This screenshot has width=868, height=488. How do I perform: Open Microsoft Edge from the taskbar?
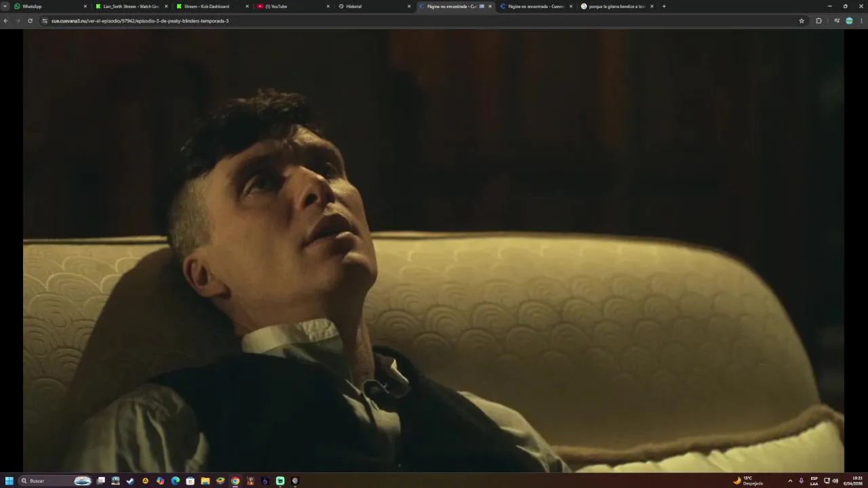tap(175, 481)
